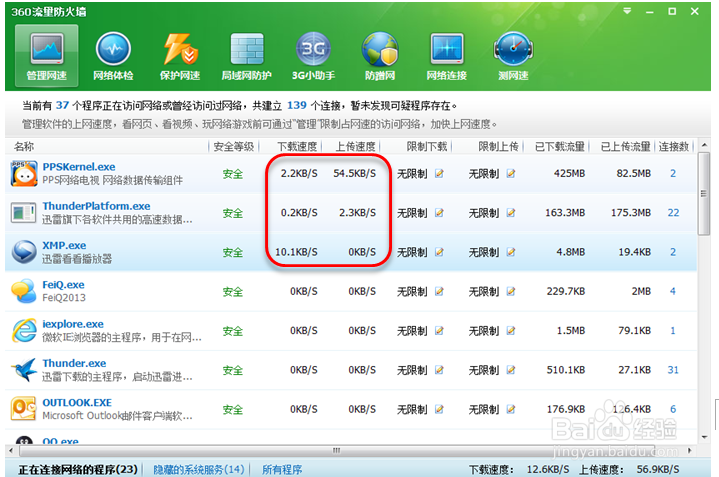Open the 管理网速 tool

click(46, 55)
